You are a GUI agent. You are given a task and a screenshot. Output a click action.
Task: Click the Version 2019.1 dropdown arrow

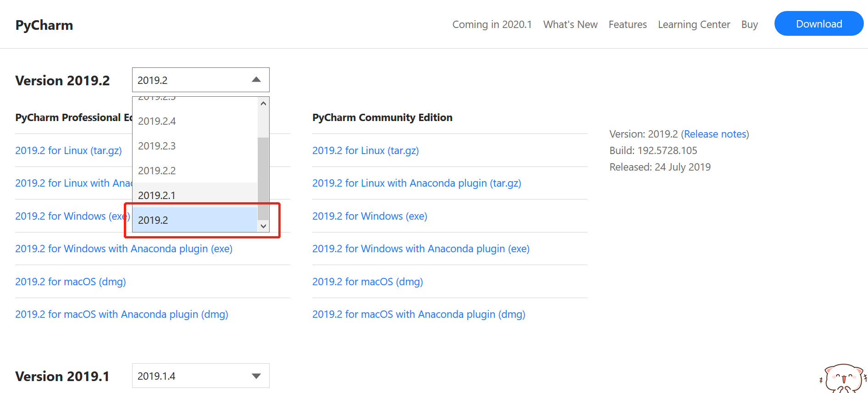coord(256,376)
